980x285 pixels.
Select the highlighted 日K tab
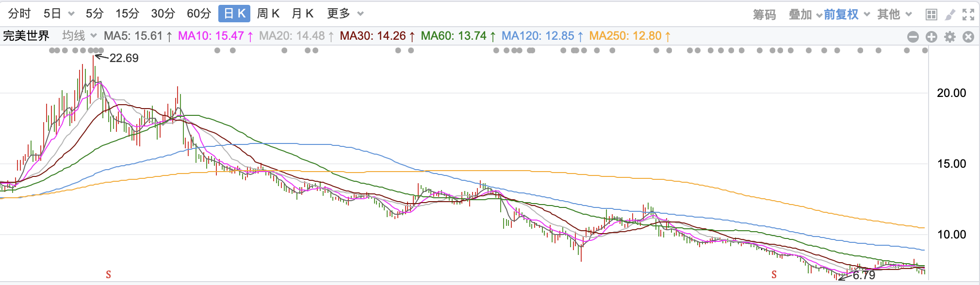coord(234,14)
